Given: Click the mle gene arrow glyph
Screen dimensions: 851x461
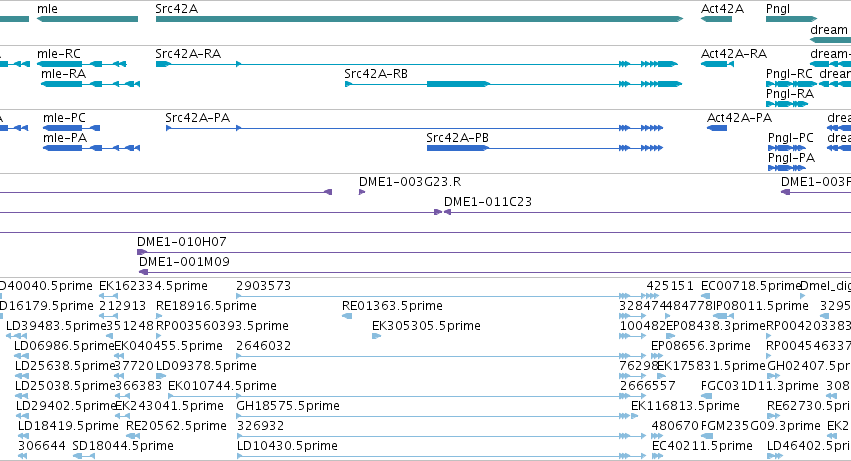Looking at the screenshot, I should pos(87,19).
